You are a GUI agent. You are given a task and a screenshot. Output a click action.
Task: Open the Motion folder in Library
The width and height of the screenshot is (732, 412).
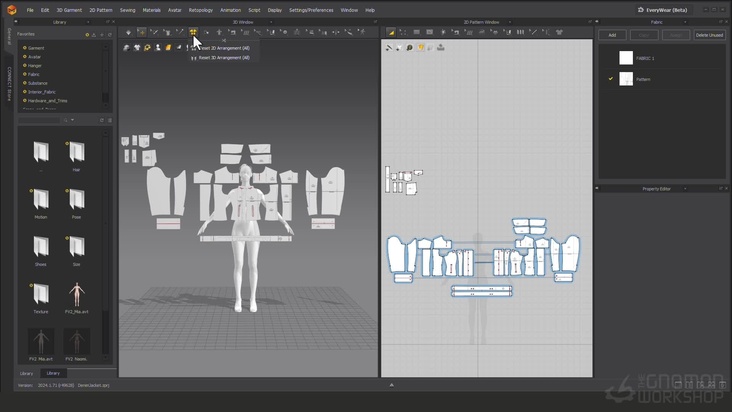point(41,199)
